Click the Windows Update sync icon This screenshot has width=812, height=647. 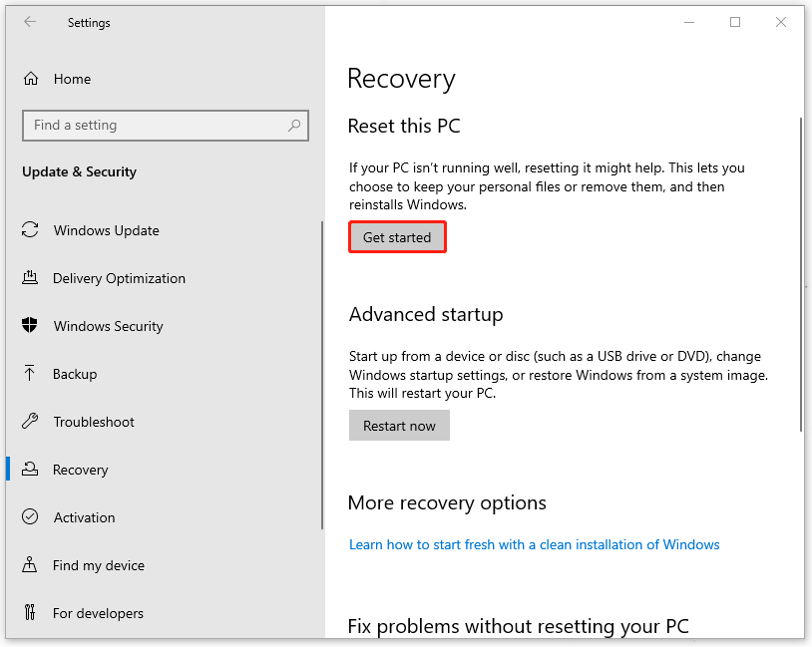(x=30, y=230)
